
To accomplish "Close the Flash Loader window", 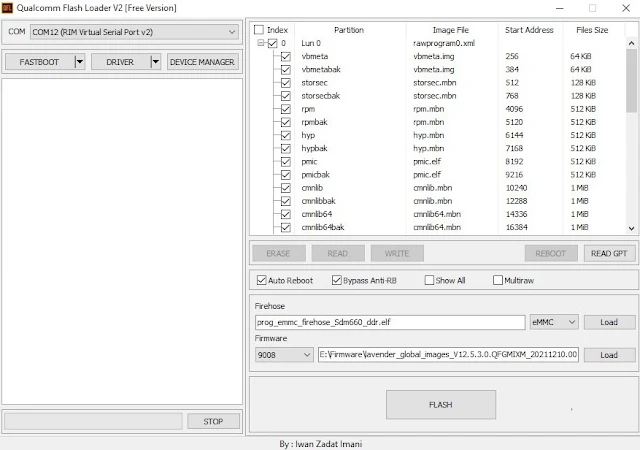I will point(626,8).
